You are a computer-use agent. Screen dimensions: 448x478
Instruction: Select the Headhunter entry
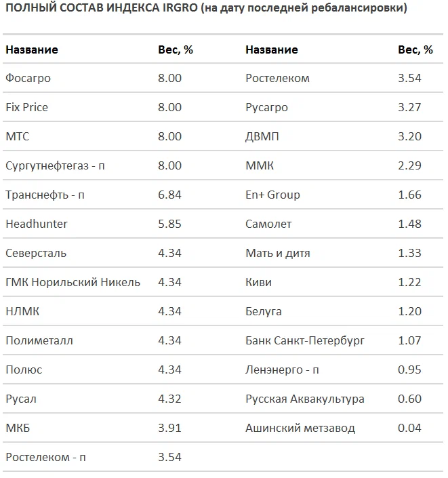point(37,224)
